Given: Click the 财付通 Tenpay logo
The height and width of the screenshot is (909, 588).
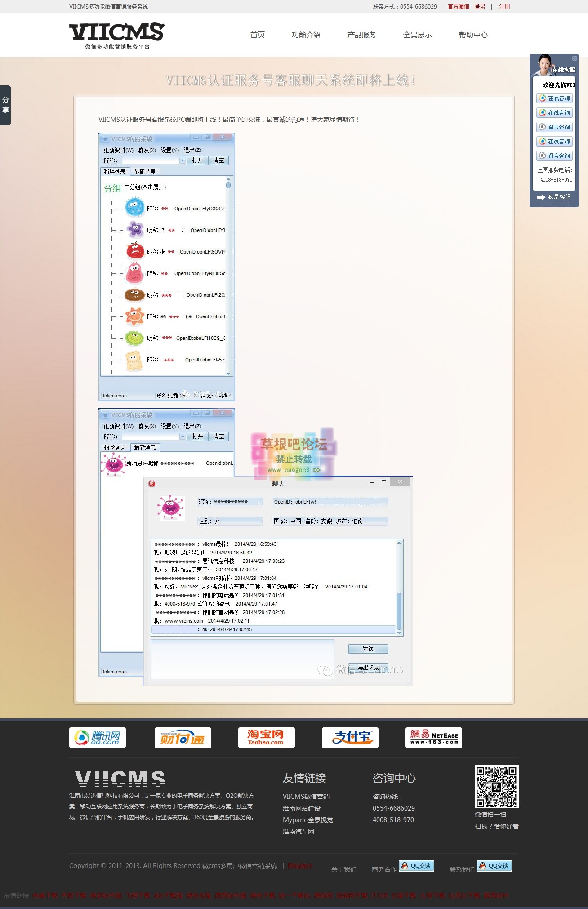Looking at the screenshot, I should click(x=183, y=738).
